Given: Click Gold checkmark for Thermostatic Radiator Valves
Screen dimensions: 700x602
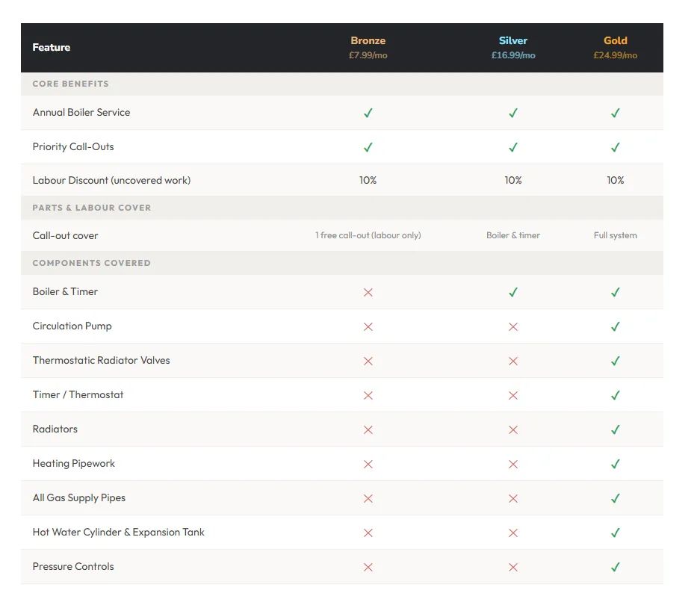Looking at the screenshot, I should pos(615,361).
